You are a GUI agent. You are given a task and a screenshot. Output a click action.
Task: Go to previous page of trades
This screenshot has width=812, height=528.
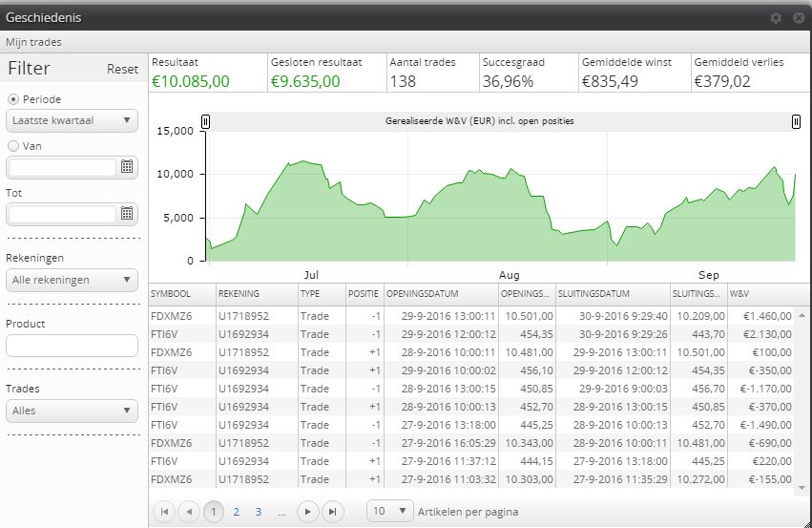click(189, 512)
